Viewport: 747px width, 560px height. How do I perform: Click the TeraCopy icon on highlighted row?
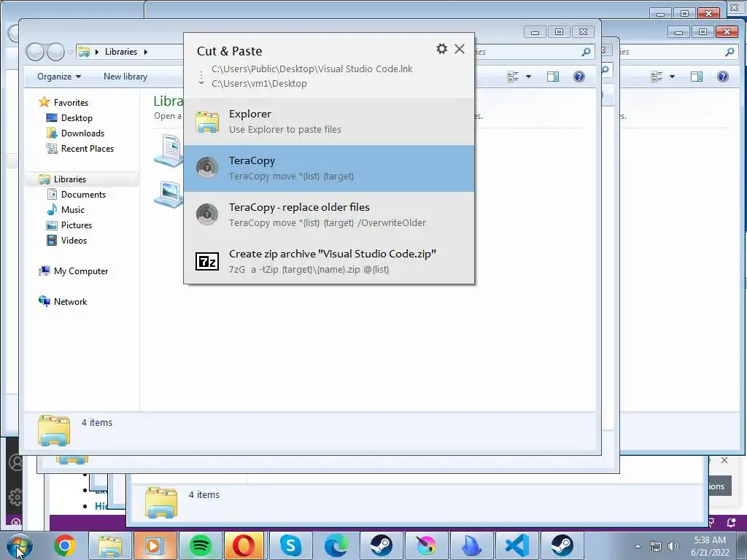pyautogui.click(x=207, y=168)
